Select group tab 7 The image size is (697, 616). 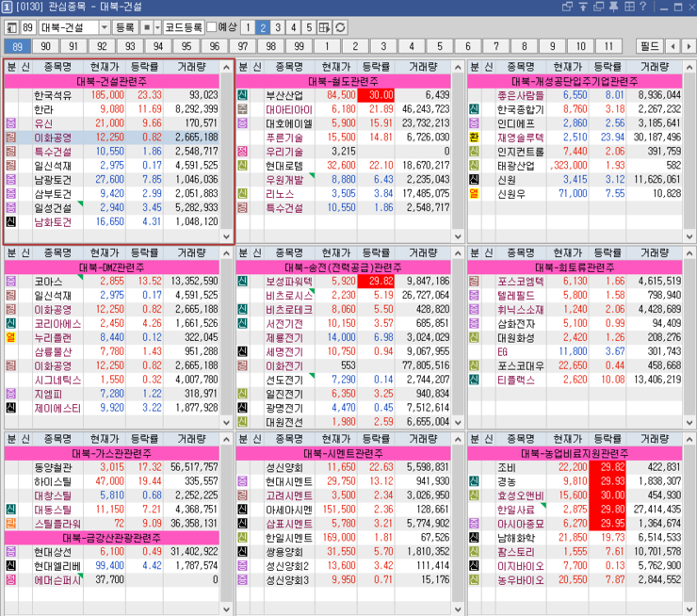[x=496, y=46]
